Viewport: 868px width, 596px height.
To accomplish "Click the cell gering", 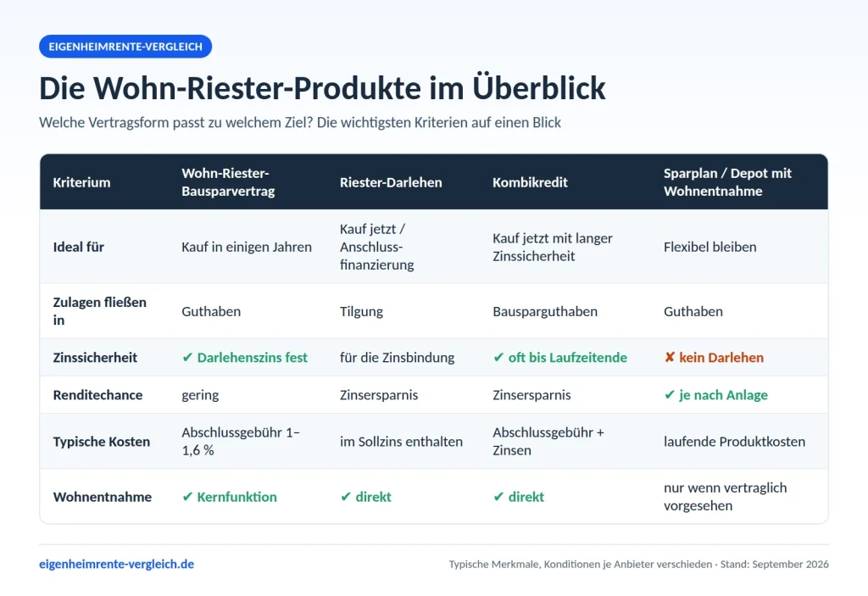I will click(200, 395).
